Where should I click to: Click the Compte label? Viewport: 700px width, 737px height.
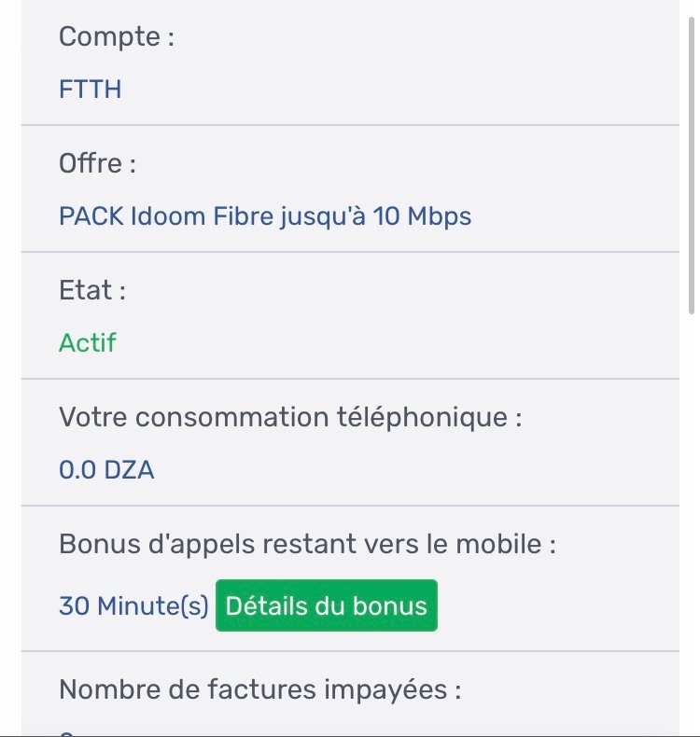117,37
